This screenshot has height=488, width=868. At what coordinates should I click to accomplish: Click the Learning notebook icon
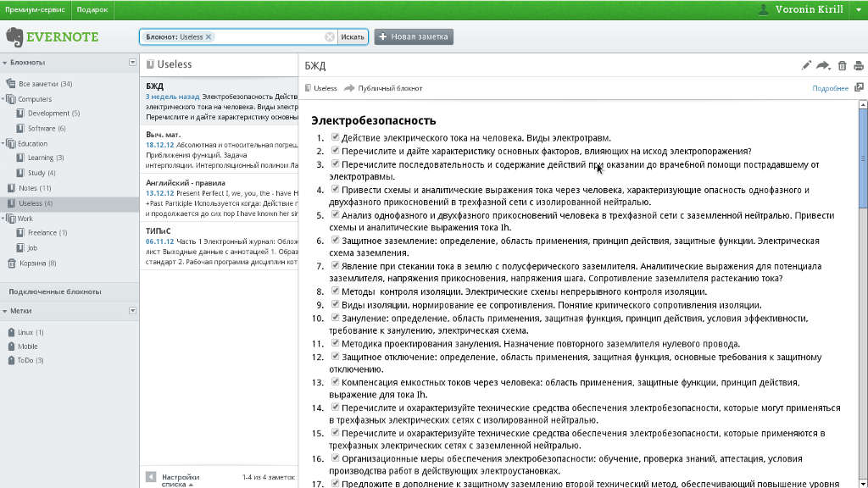(x=20, y=157)
